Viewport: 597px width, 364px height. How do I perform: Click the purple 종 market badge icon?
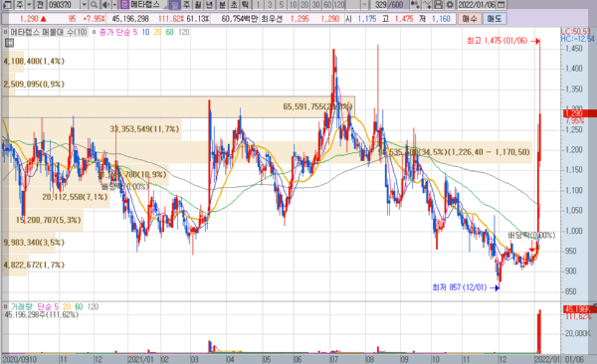pos(124,5)
